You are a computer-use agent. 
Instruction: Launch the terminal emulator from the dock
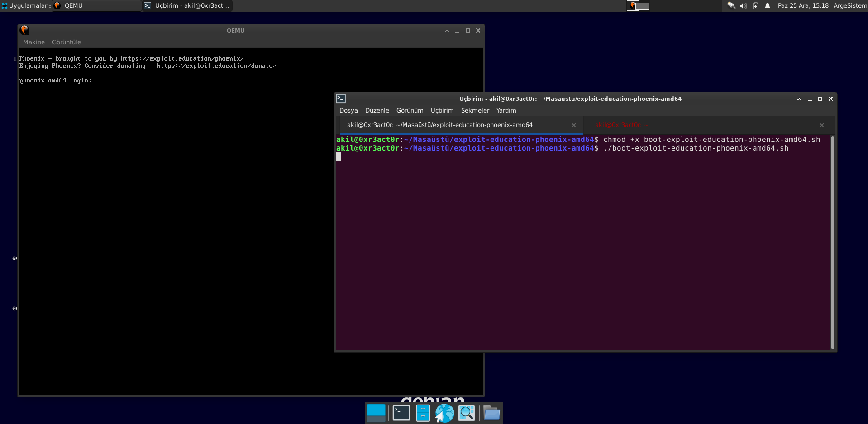tap(401, 413)
